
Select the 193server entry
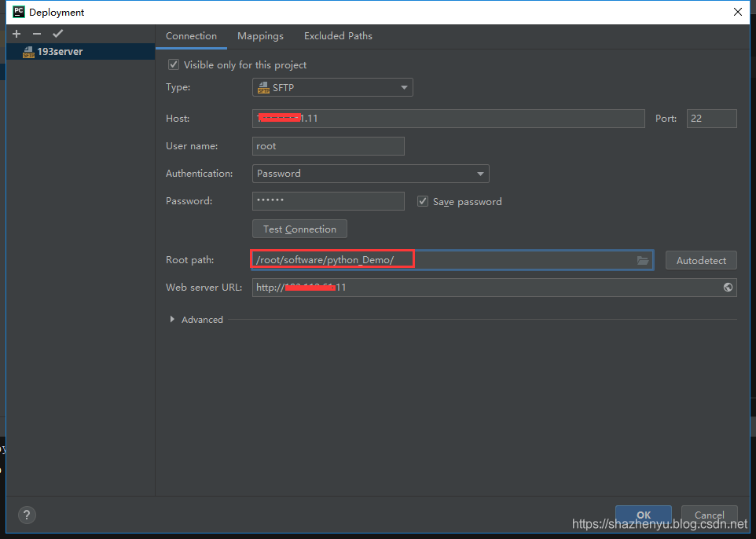coord(80,52)
